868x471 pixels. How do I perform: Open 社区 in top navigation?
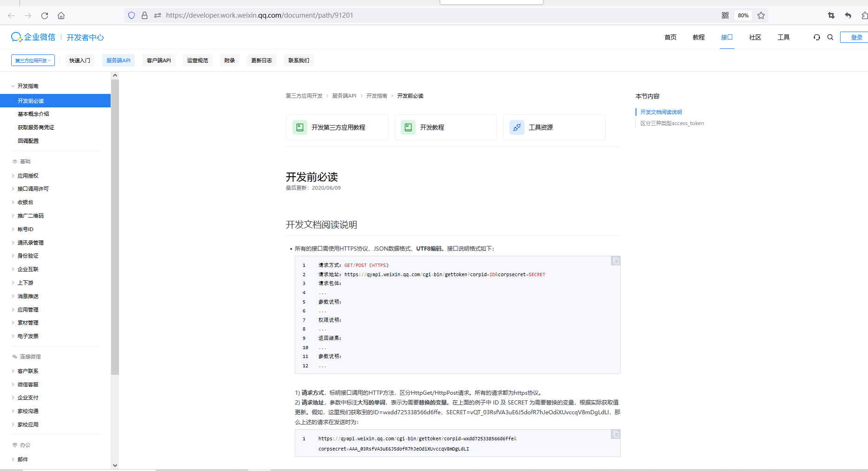755,37
